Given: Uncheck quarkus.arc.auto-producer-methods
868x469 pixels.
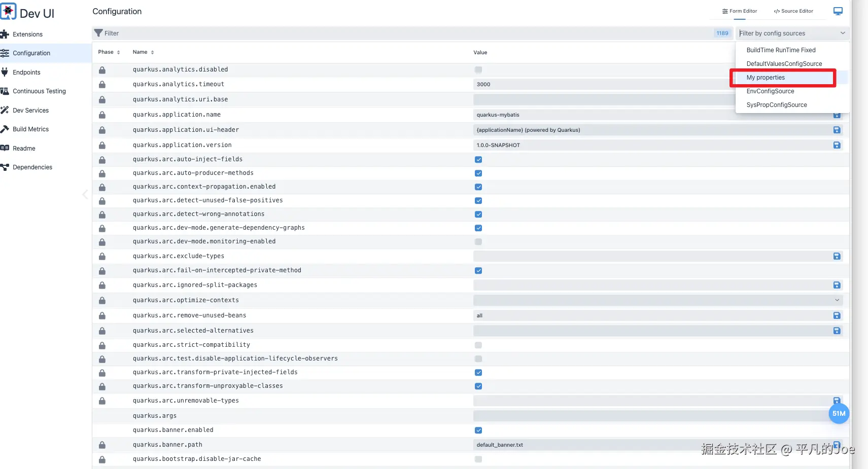Looking at the screenshot, I should click(478, 173).
